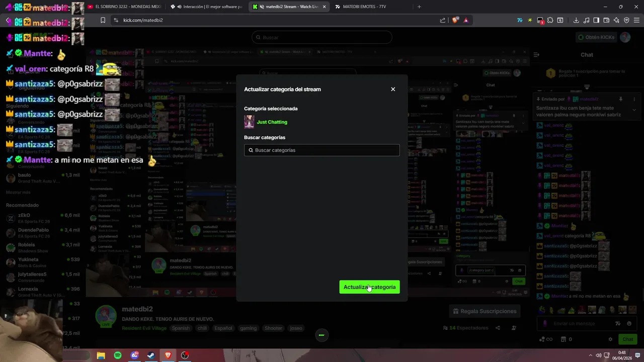Click the gaming tag
Viewport: 644px width, 362px height.
[248, 328]
